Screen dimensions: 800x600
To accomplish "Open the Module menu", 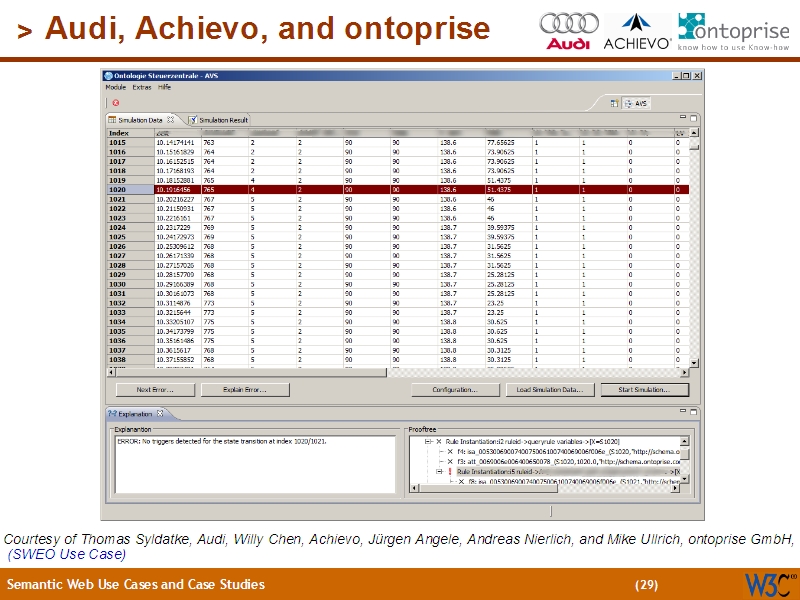I will [115, 87].
